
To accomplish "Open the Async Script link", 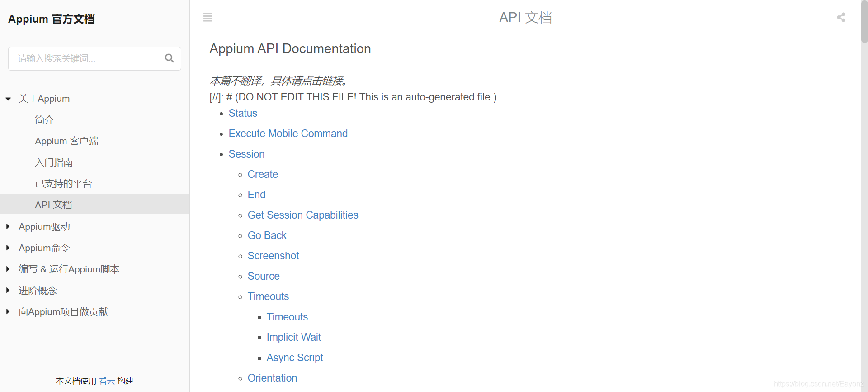I will 295,358.
